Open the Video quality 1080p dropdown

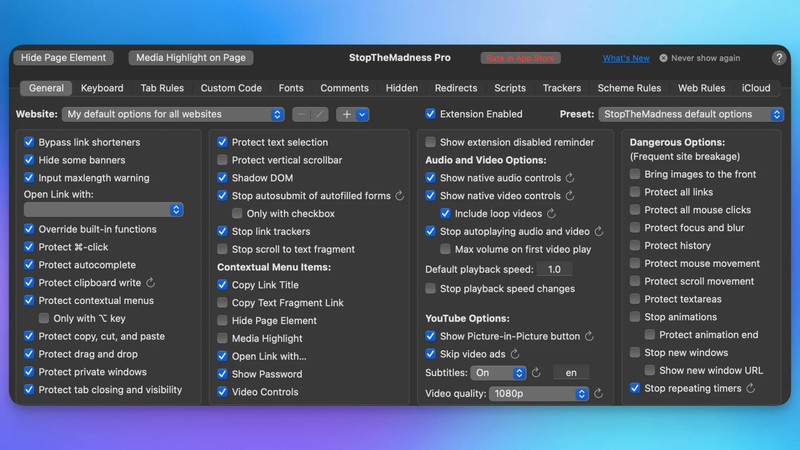point(539,394)
